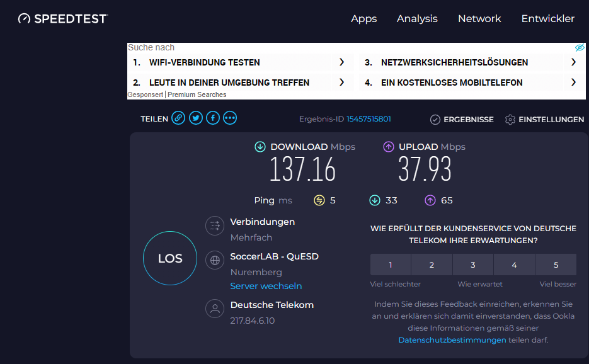The image size is (589, 364).
Task: Select rating 5 Viel besser
Action: pyautogui.click(x=556, y=265)
